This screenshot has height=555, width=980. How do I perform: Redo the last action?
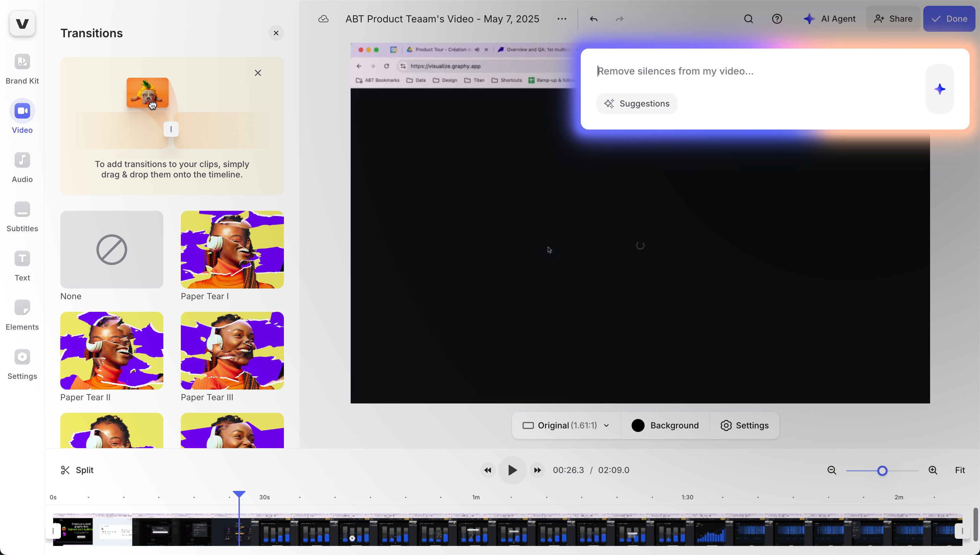click(620, 19)
